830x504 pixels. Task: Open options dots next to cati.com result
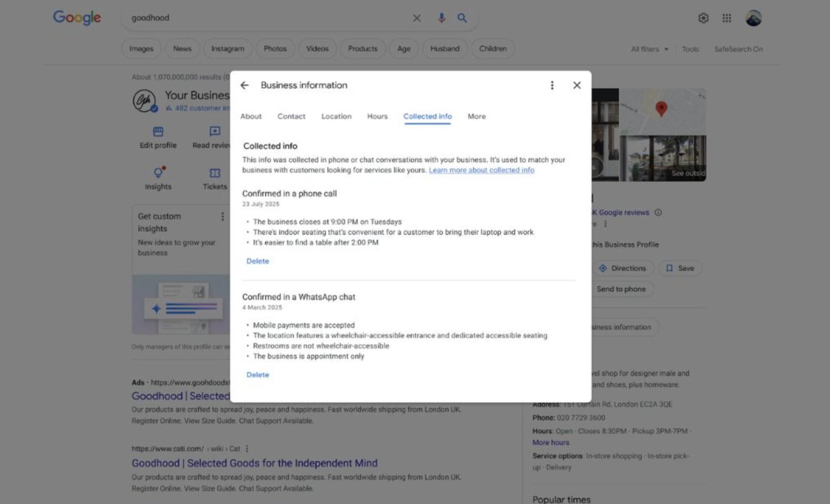click(x=247, y=449)
